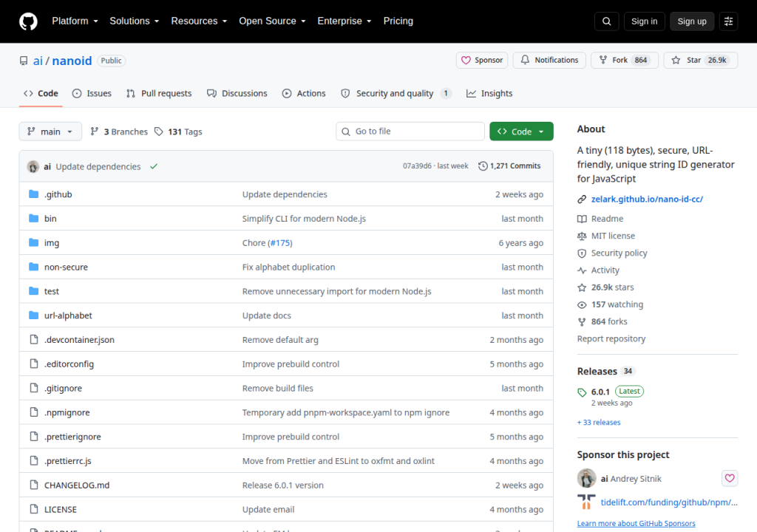The image size is (757, 532).
Task: Open the appearance settings icon button
Action: click(x=728, y=21)
